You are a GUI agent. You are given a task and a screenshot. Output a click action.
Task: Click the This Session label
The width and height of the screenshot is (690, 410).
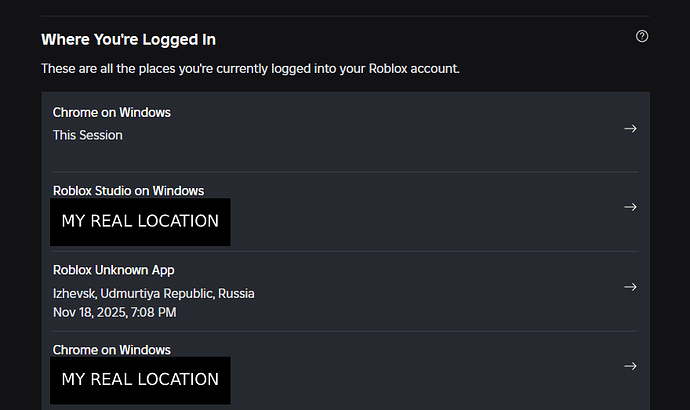pos(88,135)
